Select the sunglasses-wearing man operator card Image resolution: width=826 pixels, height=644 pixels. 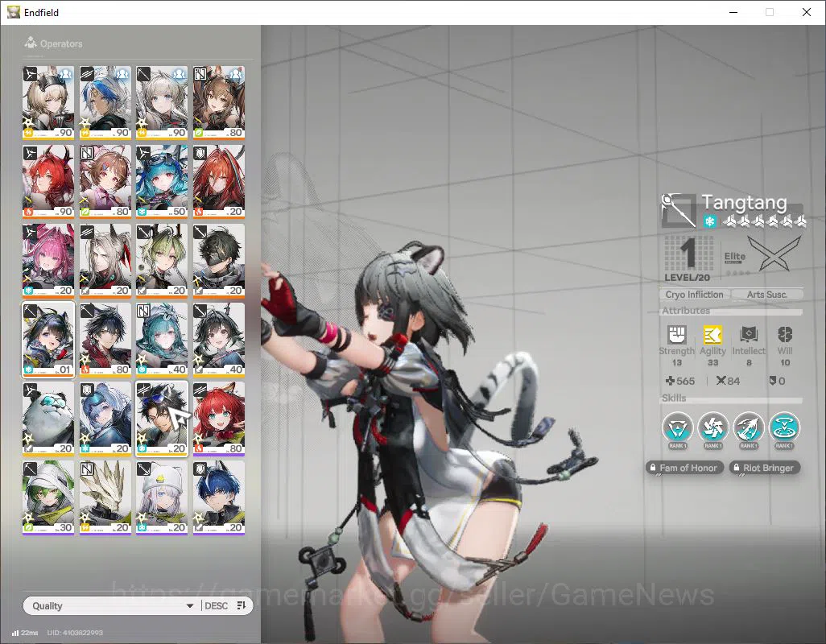162,418
